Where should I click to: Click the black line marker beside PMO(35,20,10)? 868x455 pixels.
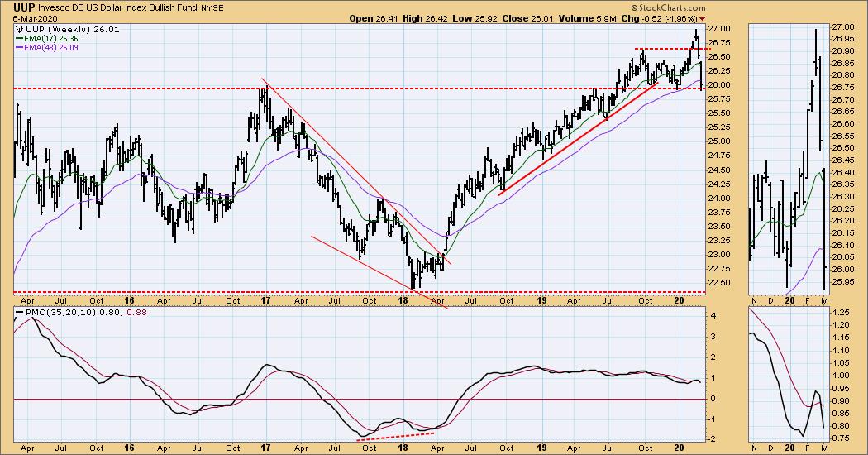click(x=20, y=313)
